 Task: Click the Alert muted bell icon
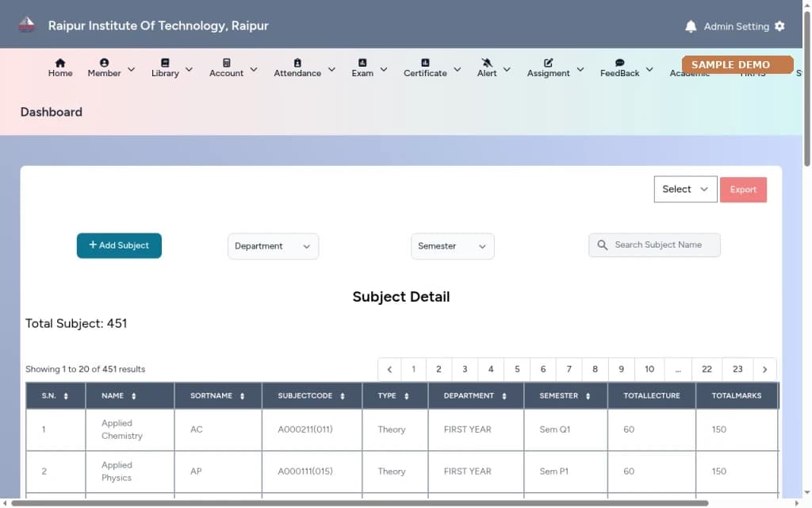(x=487, y=63)
